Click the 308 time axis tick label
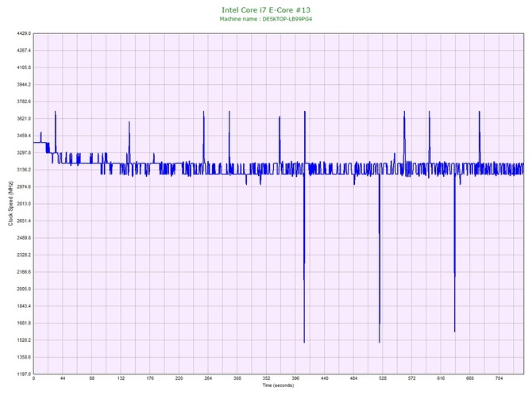 (x=237, y=378)
